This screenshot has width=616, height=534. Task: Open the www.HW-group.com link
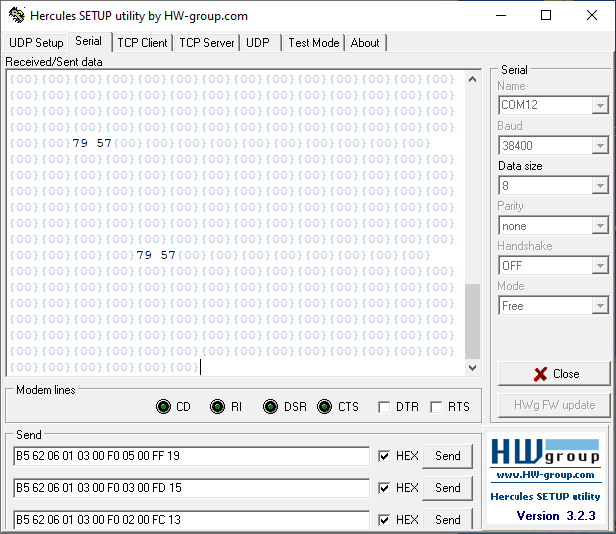pyautogui.click(x=545, y=475)
